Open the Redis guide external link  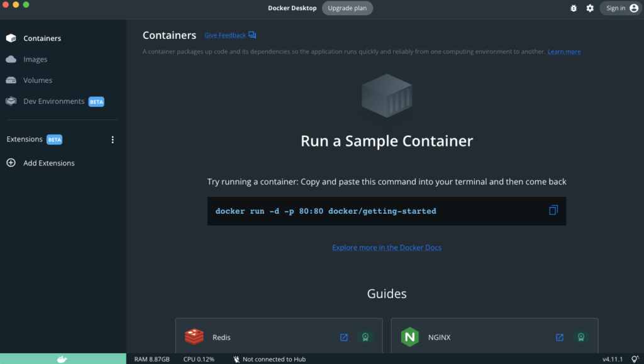344,337
